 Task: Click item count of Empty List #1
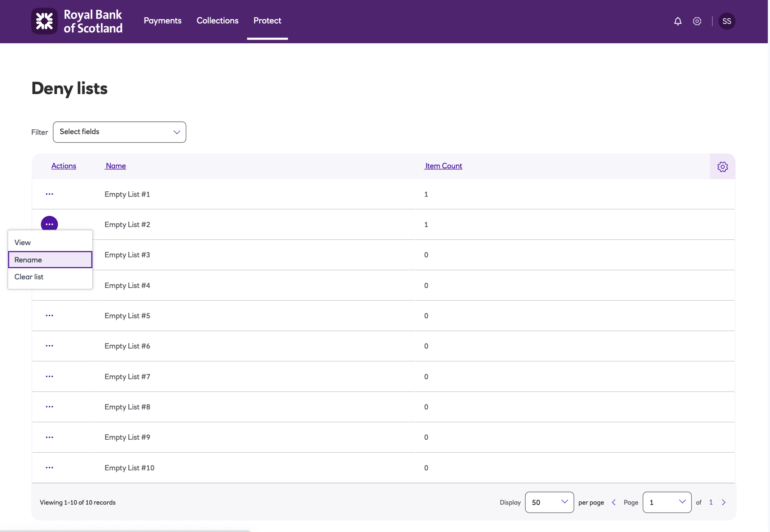click(426, 194)
